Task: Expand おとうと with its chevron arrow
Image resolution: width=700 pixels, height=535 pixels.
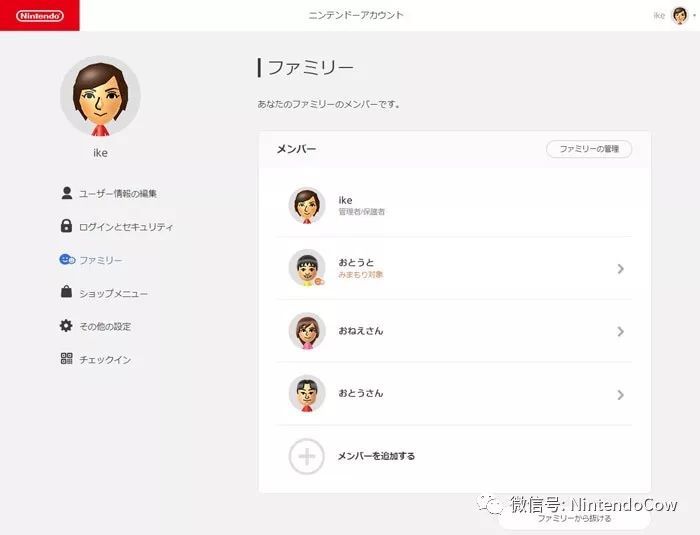Action: coord(621,269)
